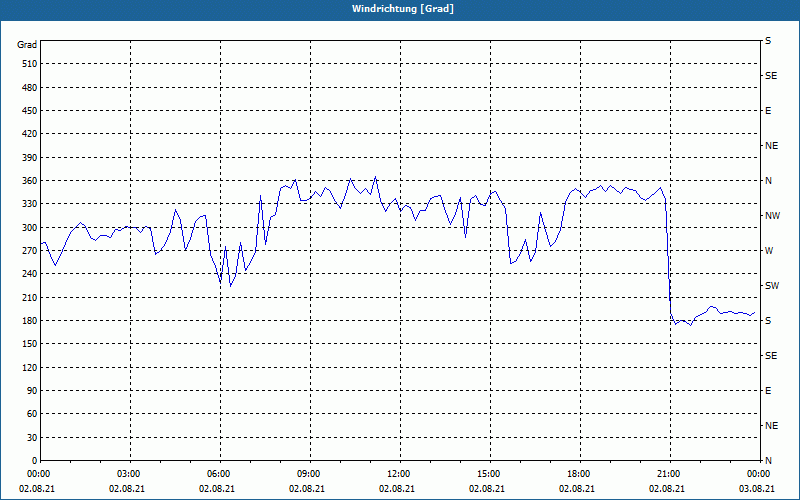Click the 420 degree axis label
Image resolution: width=800 pixels, height=500 pixels.
click(x=30, y=134)
